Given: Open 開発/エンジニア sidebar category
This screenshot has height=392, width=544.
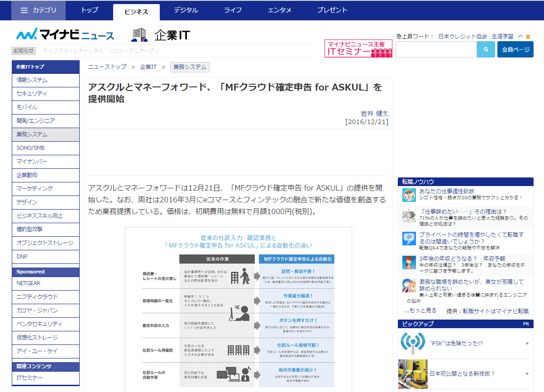Looking at the screenshot, I should click(45, 121).
